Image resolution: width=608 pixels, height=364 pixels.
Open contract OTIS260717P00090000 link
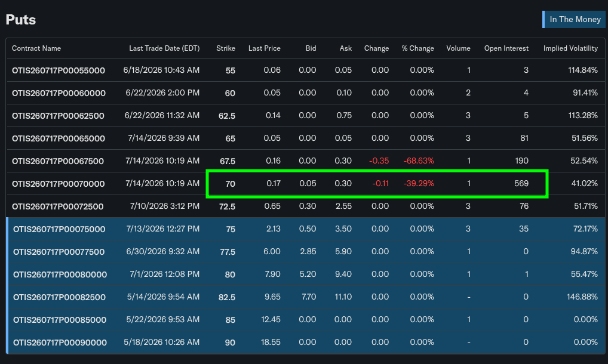click(60, 343)
